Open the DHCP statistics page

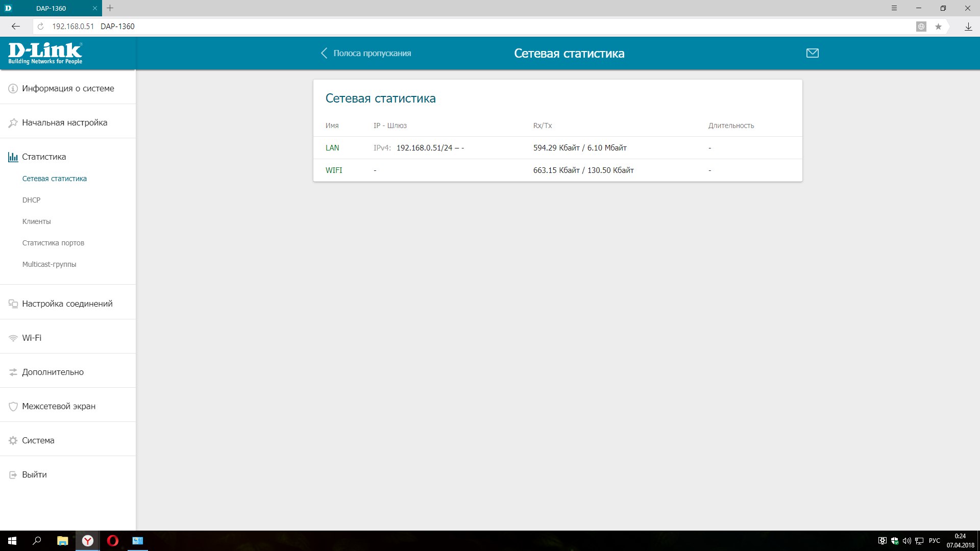[x=31, y=200]
